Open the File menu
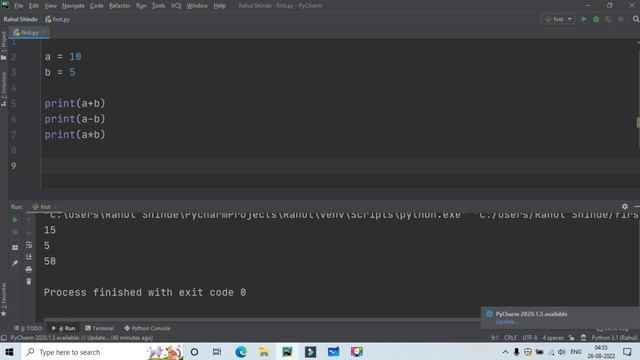 coord(18,6)
